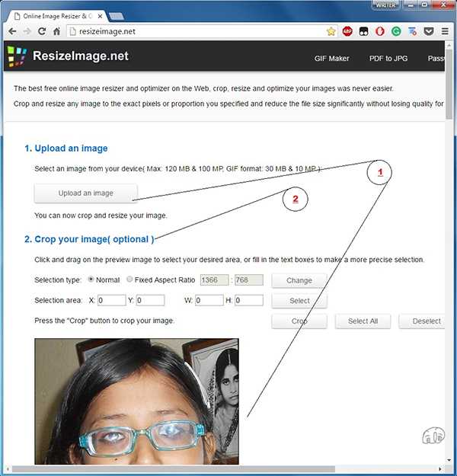
Task: Focus the X selection field
Action: coord(111,300)
